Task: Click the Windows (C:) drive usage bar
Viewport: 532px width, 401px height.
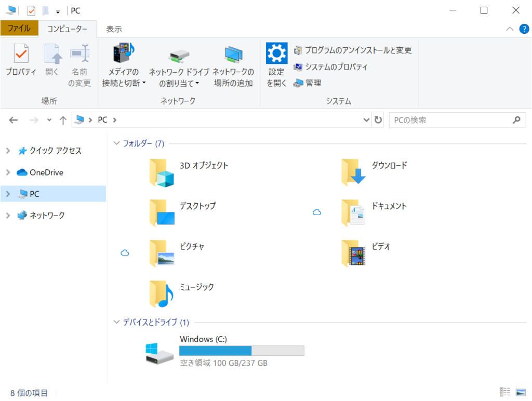Action: coord(242,351)
